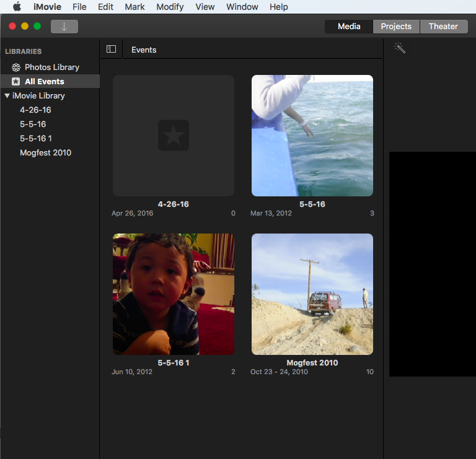Open the Apple menu

click(17, 6)
